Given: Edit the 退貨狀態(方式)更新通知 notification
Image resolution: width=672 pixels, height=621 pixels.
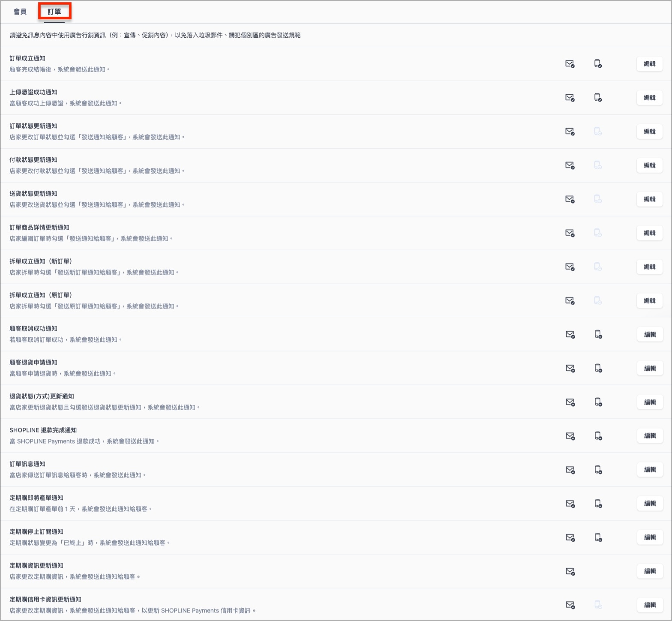Looking at the screenshot, I should (650, 402).
